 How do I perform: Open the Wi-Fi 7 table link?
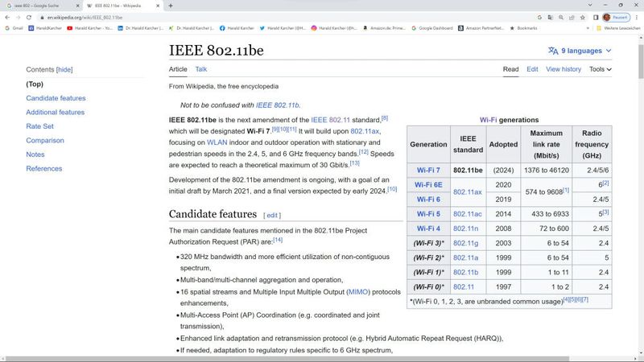[428, 170]
